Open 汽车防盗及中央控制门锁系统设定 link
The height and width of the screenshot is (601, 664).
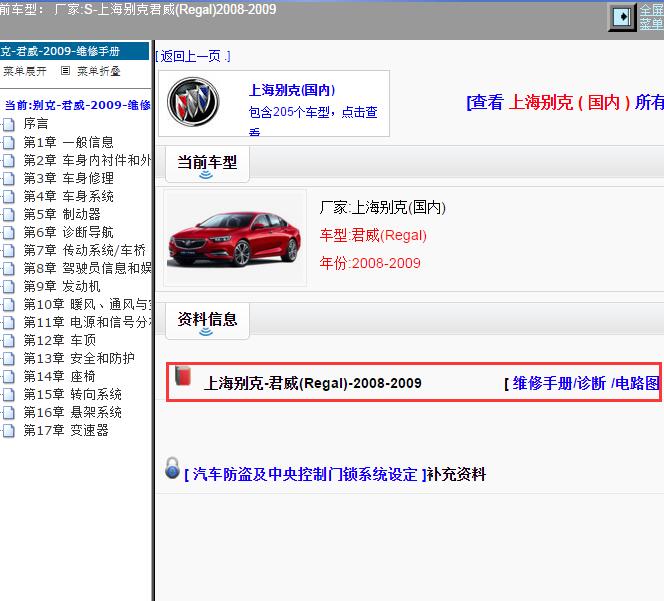[305, 474]
